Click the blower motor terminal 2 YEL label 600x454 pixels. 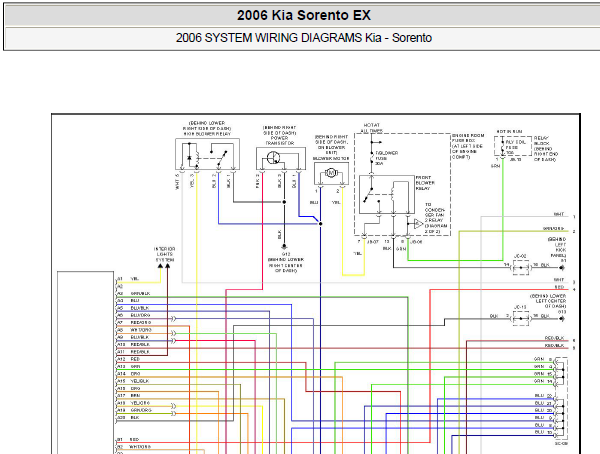(x=336, y=202)
